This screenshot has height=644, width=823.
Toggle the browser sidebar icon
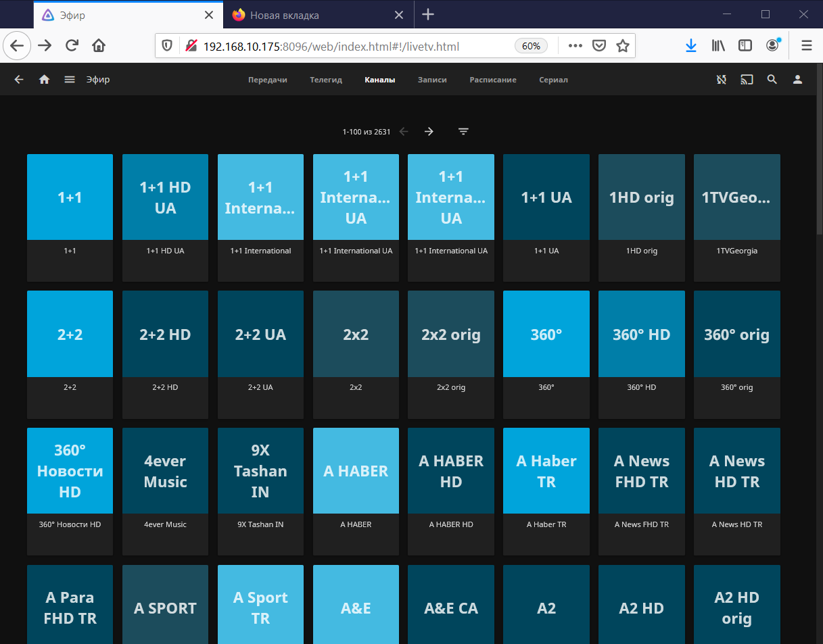coord(745,45)
